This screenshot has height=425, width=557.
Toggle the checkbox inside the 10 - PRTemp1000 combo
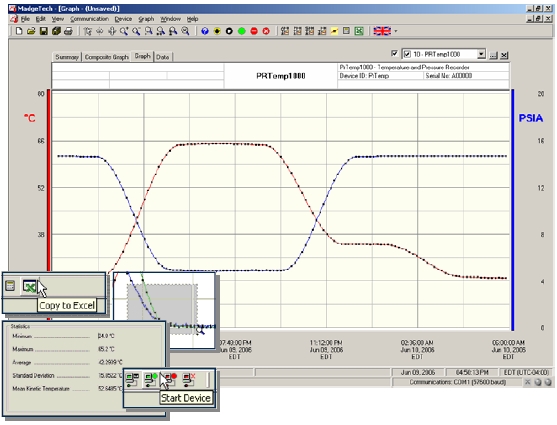(x=407, y=54)
